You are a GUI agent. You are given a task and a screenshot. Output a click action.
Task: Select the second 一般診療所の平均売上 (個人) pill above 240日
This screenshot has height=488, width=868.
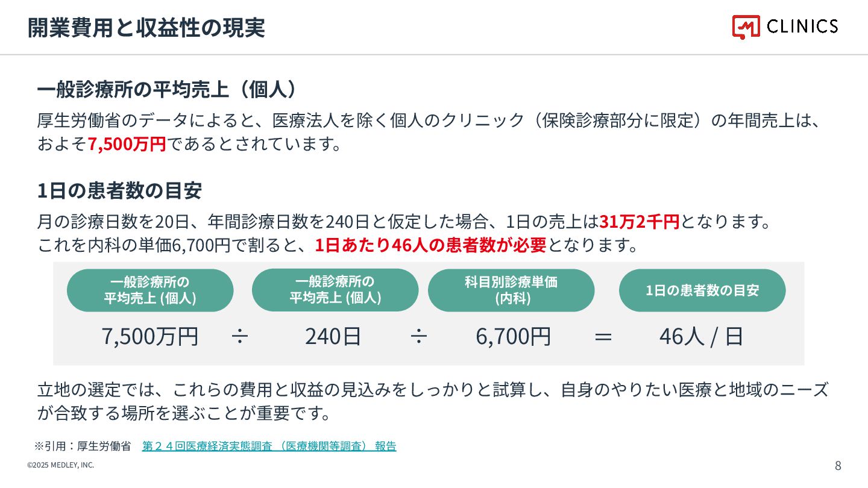click(335, 290)
